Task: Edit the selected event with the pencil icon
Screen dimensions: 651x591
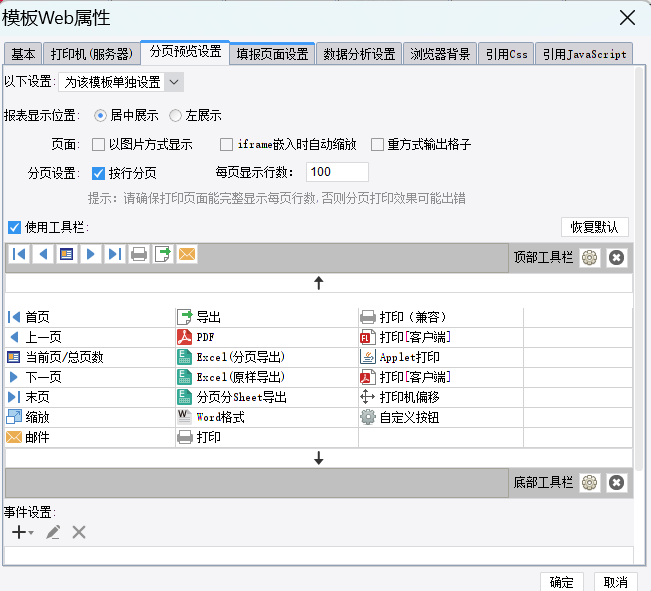Action: pyautogui.click(x=53, y=532)
